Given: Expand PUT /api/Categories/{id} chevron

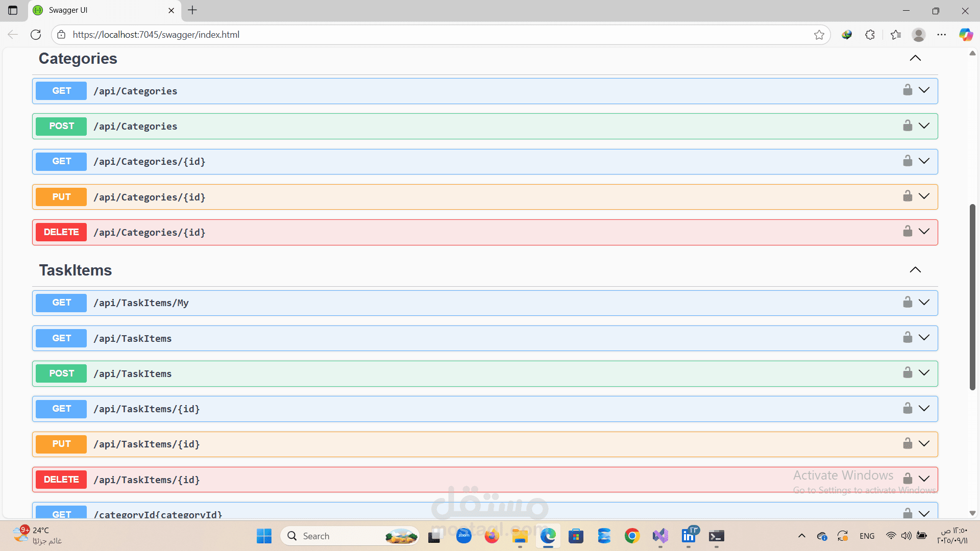Looking at the screenshot, I should coord(924,196).
